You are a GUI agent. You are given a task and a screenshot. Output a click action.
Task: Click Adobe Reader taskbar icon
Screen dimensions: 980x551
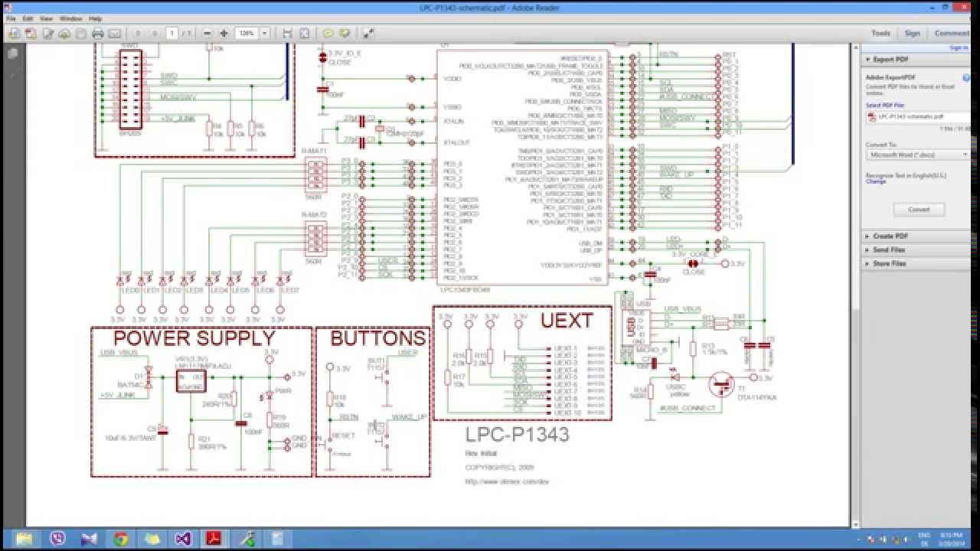[x=214, y=539]
